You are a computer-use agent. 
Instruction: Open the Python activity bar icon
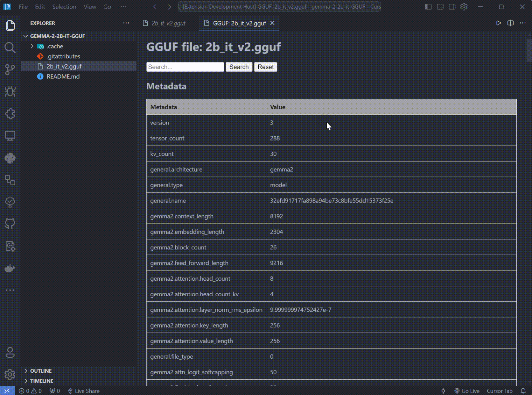10,158
